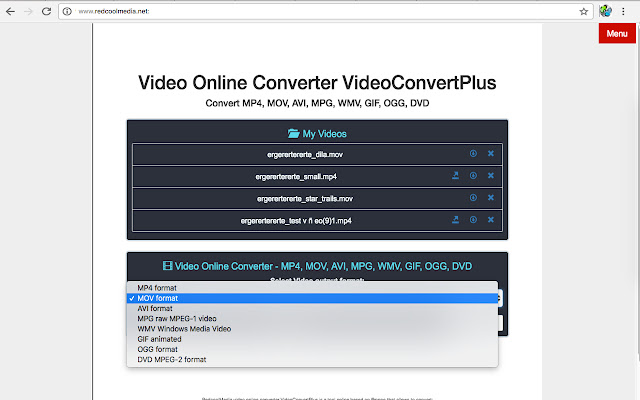
Task: Choose MP4 format option
Action: click(x=312, y=288)
